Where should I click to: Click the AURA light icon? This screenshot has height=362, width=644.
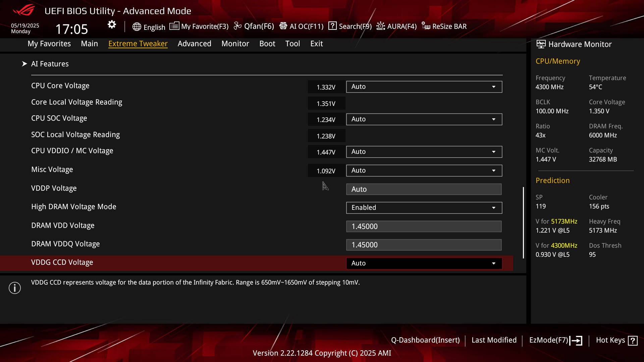pos(381,26)
